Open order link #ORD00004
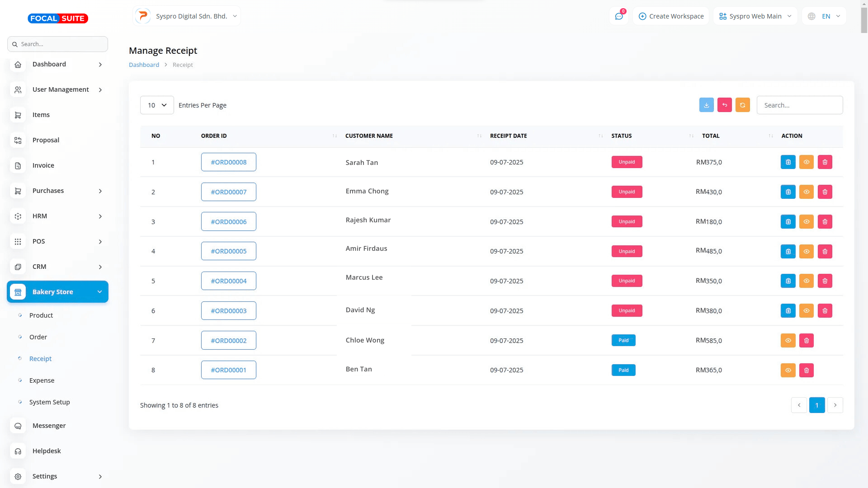Image resolution: width=868 pixels, height=488 pixels. coord(228,281)
